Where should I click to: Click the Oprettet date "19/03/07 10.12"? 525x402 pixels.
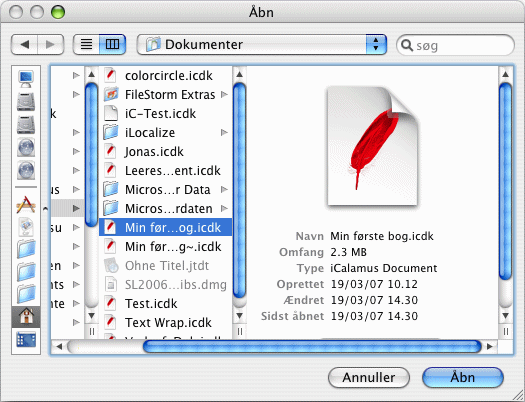(374, 284)
